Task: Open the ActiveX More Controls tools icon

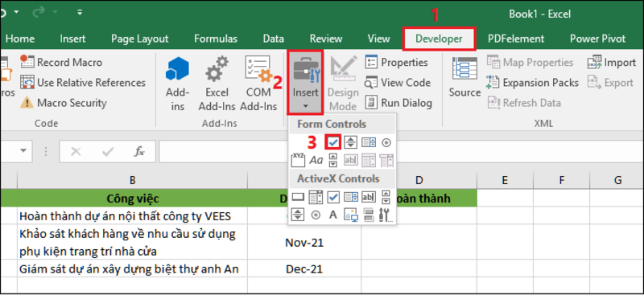Action: pos(386,215)
